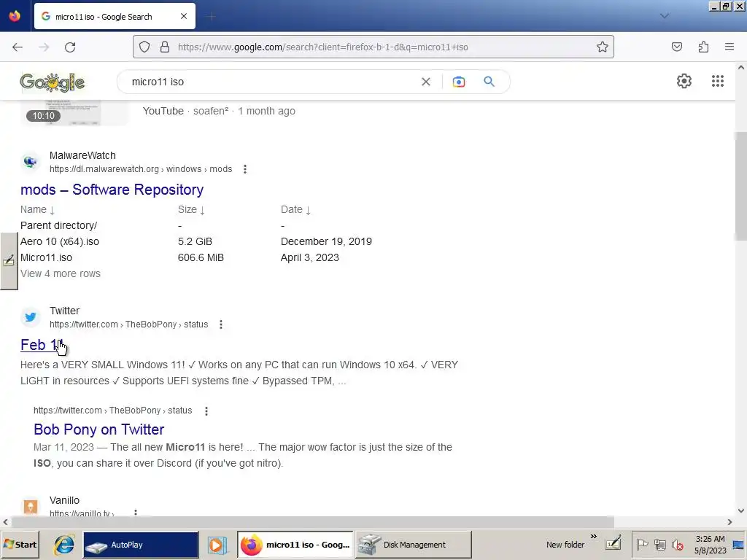The width and height of the screenshot is (747, 560).
Task: Click the vertical scrollbar thumb
Action: coord(740,186)
